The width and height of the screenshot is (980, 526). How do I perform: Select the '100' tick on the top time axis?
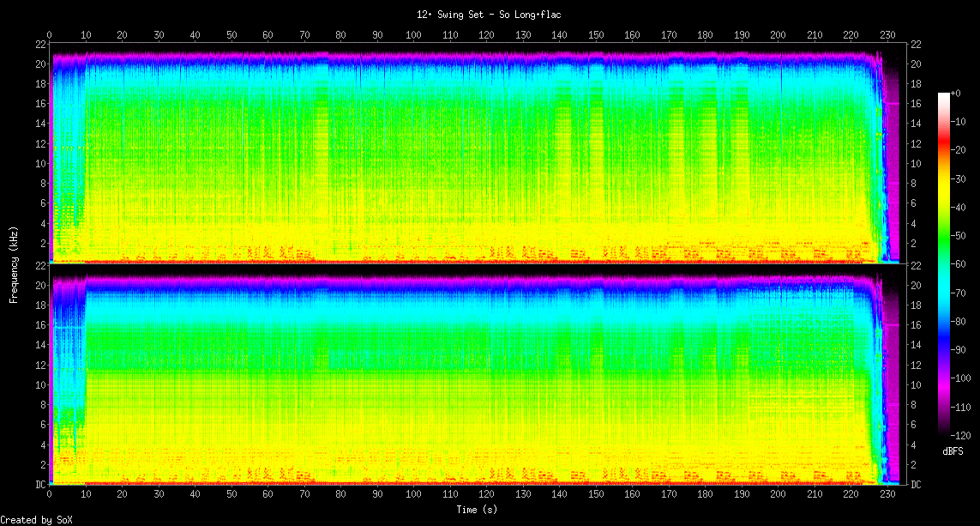pyautogui.click(x=413, y=35)
